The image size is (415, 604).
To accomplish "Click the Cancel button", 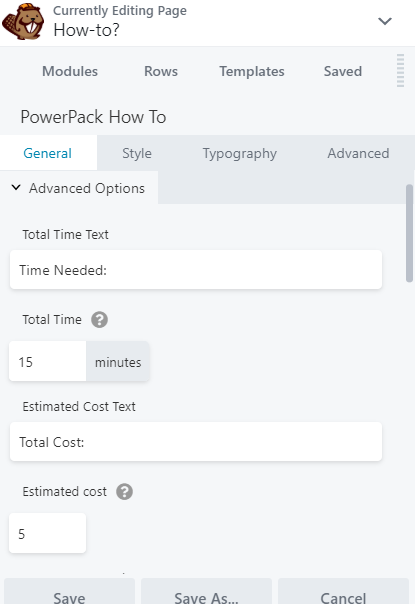I will pyautogui.click(x=343, y=592).
